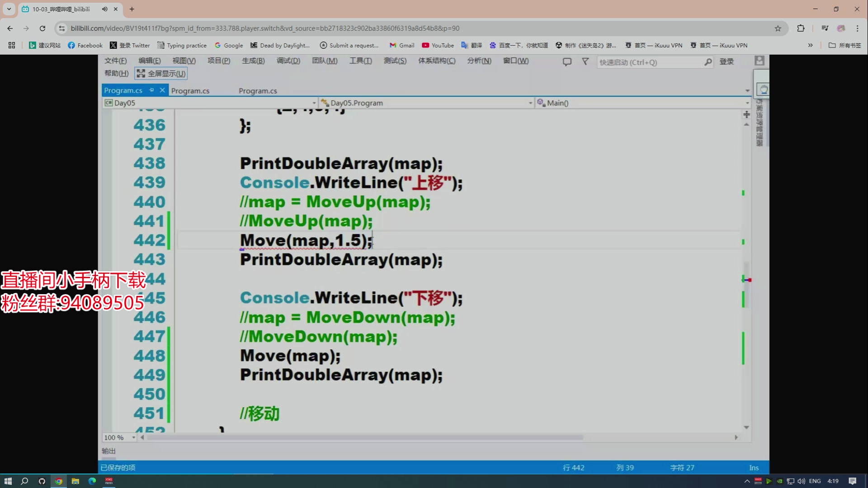Open the Facebook bookmark
Image resolution: width=868 pixels, height=488 pixels.
point(85,45)
